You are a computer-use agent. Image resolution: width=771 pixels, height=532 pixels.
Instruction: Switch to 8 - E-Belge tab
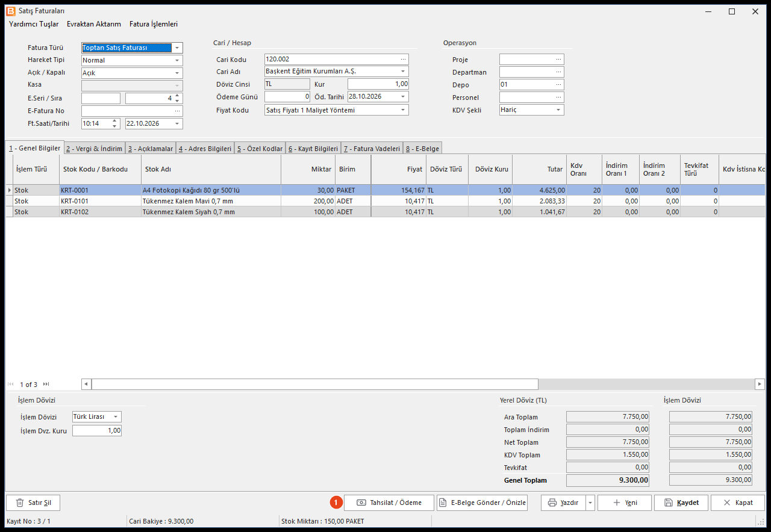(422, 149)
